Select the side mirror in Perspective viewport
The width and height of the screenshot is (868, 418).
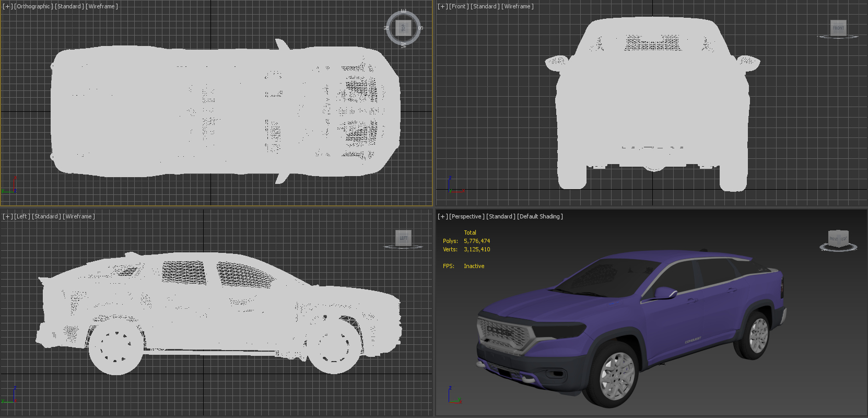tap(665, 292)
